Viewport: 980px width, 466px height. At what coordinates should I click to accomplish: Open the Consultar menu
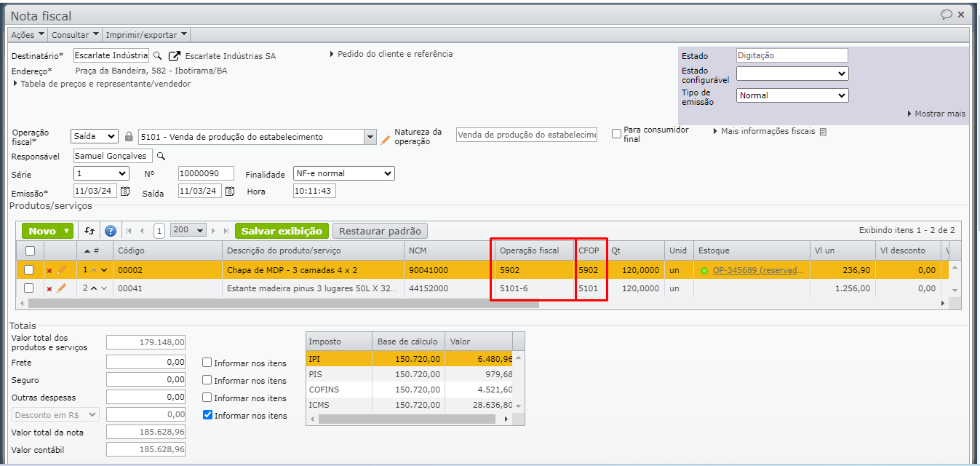(x=75, y=34)
